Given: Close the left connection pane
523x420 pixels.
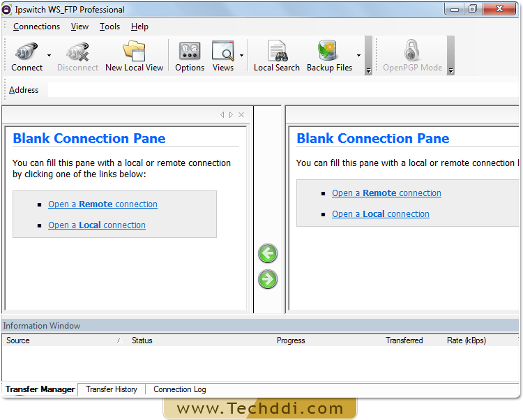Looking at the screenshot, I should pyautogui.click(x=241, y=114).
